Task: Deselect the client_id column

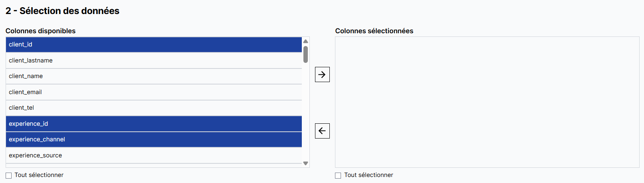Action: point(154,44)
